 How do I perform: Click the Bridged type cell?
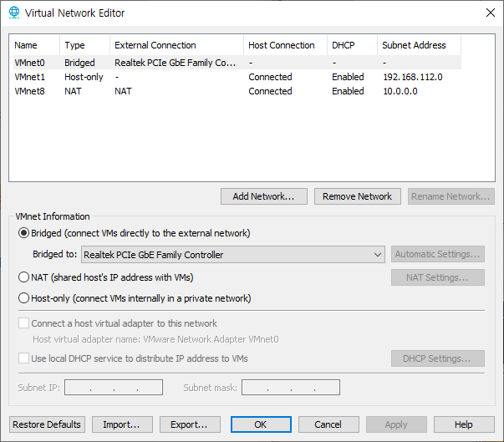click(x=79, y=63)
